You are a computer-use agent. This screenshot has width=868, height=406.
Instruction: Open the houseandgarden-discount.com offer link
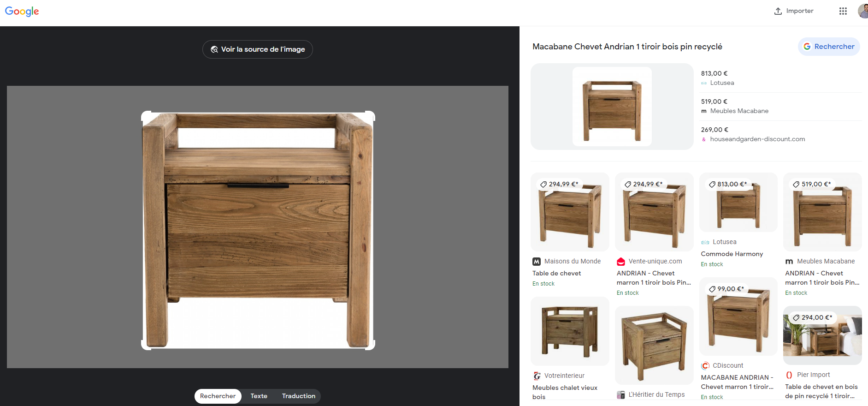tap(757, 139)
